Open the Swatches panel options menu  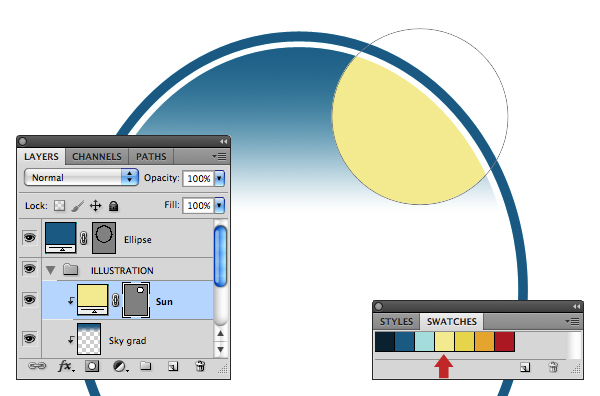tap(572, 321)
